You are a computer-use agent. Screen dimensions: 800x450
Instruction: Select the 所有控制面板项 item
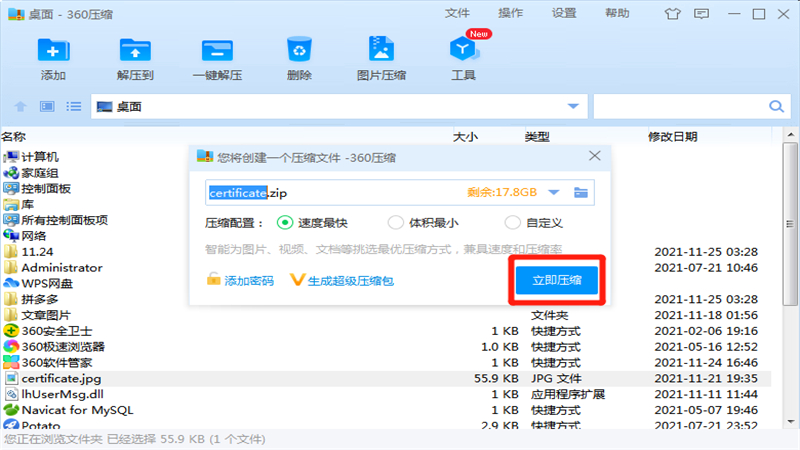pyautogui.click(x=64, y=220)
